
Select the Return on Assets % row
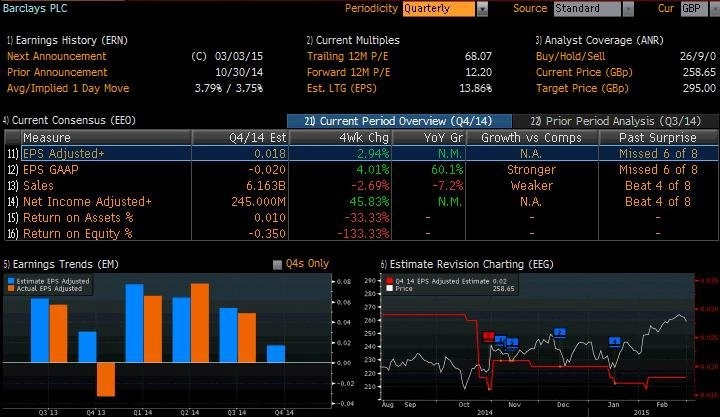[x=362, y=218]
